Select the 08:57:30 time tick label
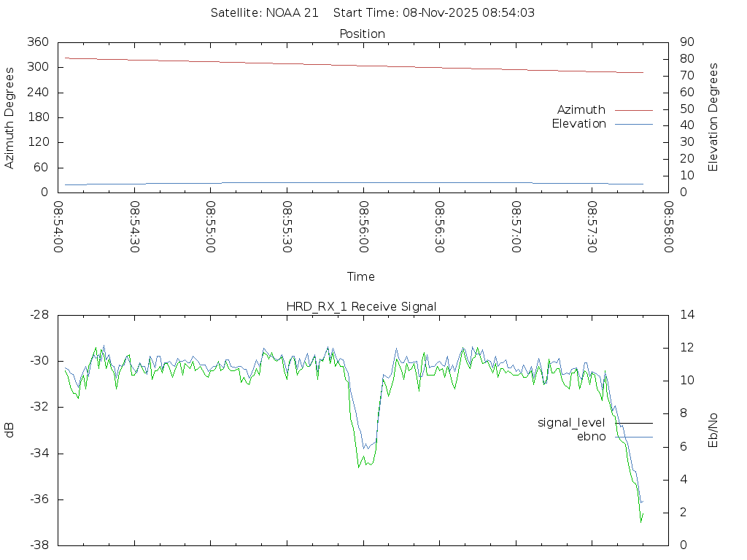 (592, 227)
